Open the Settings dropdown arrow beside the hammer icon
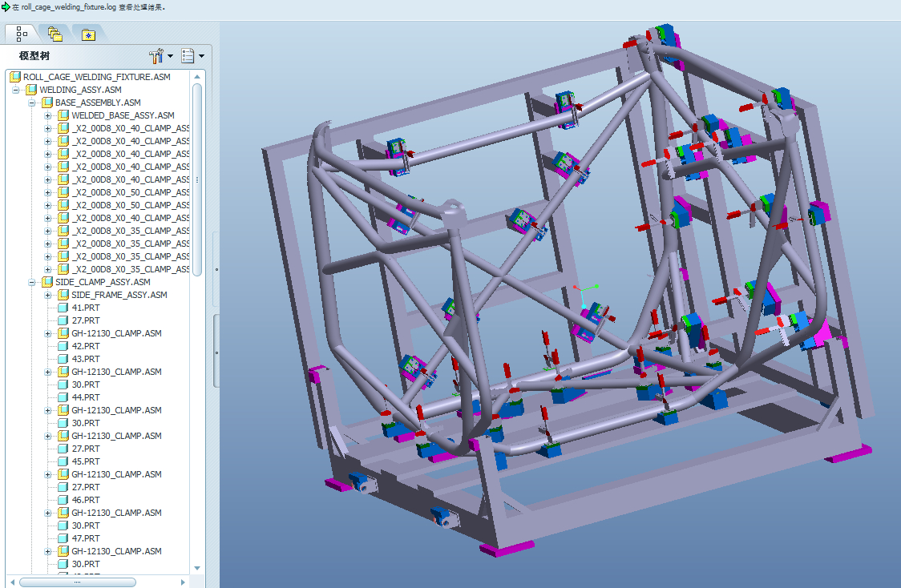Image resolution: width=901 pixels, height=588 pixels. [171, 56]
